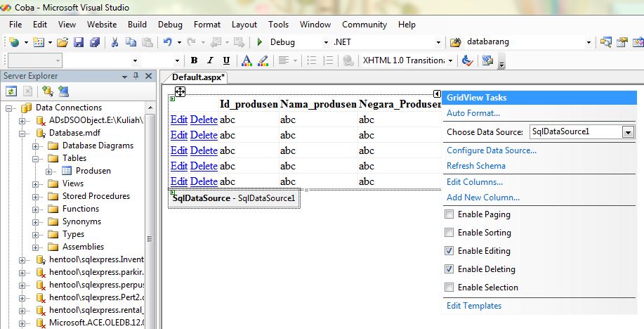Image resolution: width=644 pixels, height=329 pixels.
Task: Enable Paging checkbox for the GridView
Action: click(449, 214)
